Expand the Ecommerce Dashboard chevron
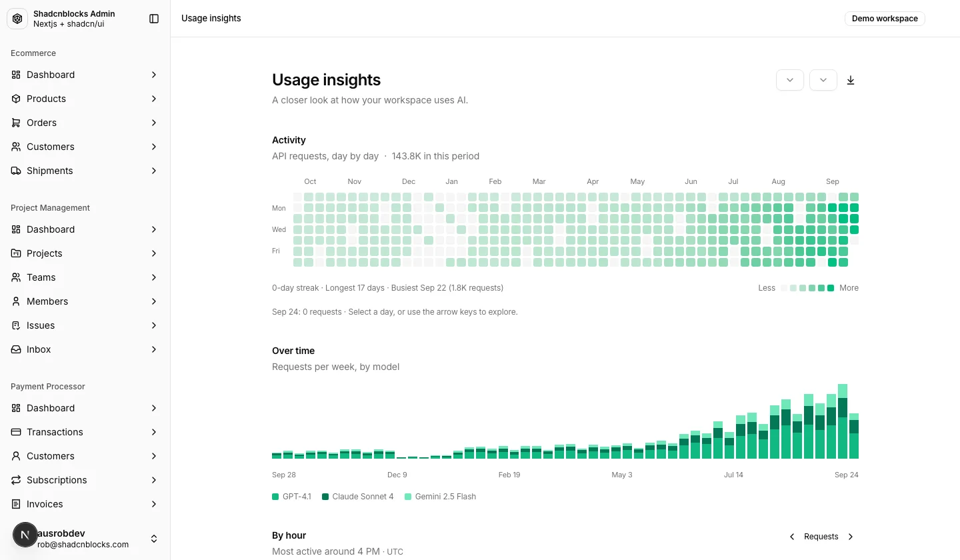 pos(154,75)
